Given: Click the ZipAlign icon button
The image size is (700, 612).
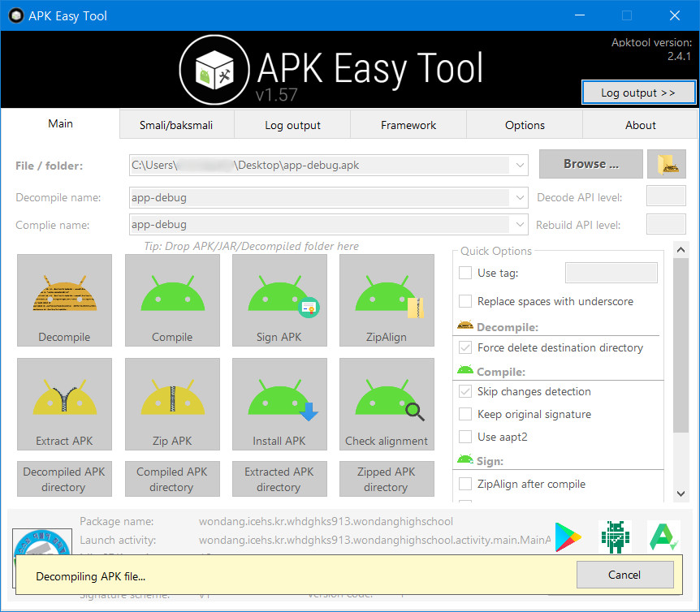Looking at the screenshot, I should click(x=387, y=300).
